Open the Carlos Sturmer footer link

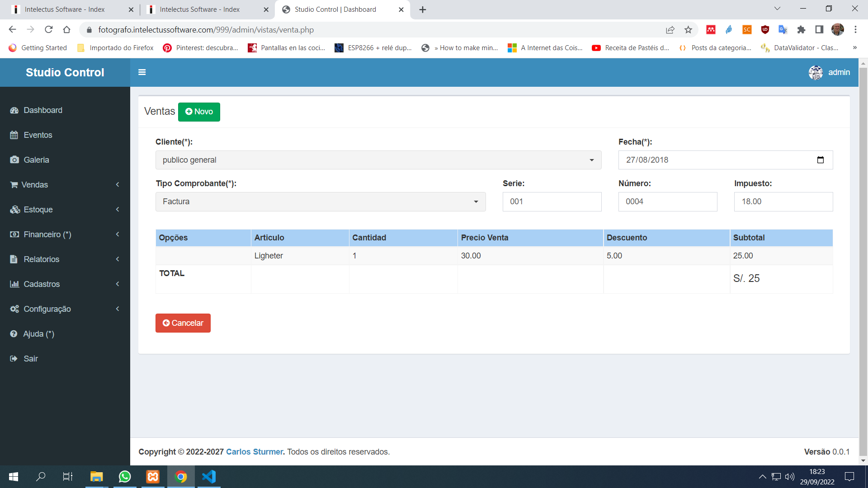[x=255, y=452]
